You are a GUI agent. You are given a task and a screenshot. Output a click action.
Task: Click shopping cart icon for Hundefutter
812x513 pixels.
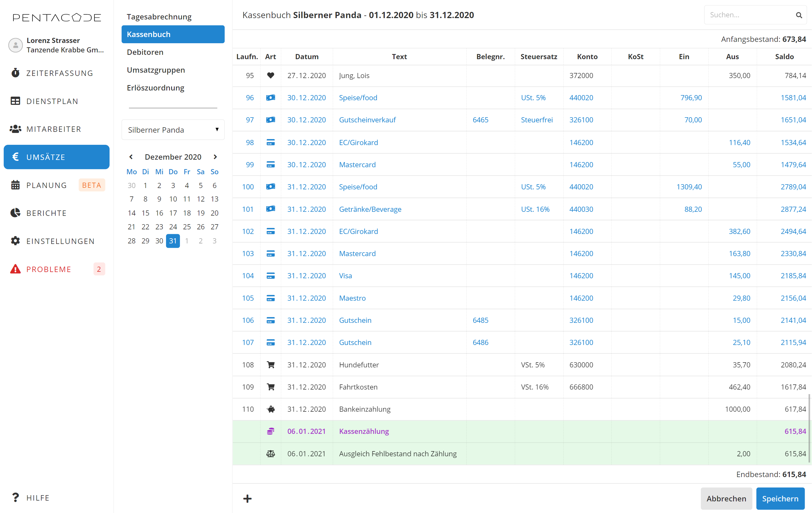271,365
